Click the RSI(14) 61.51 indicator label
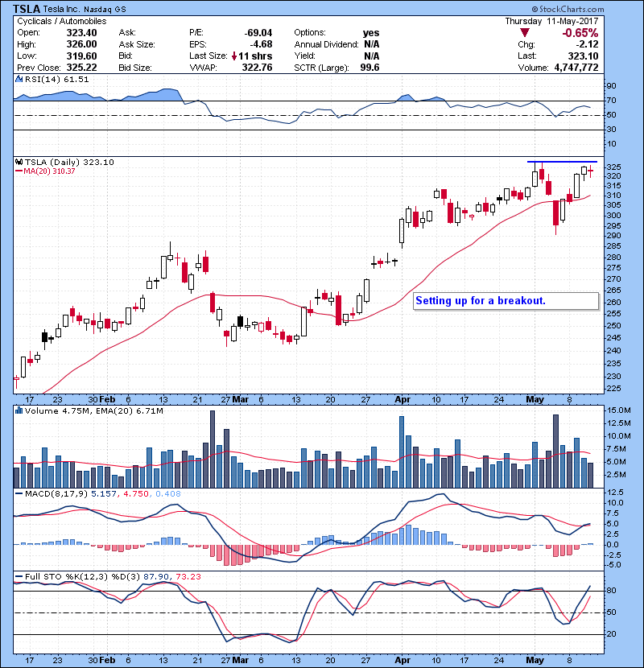The width and height of the screenshot is (644, 668). click(x=56, y=79)
